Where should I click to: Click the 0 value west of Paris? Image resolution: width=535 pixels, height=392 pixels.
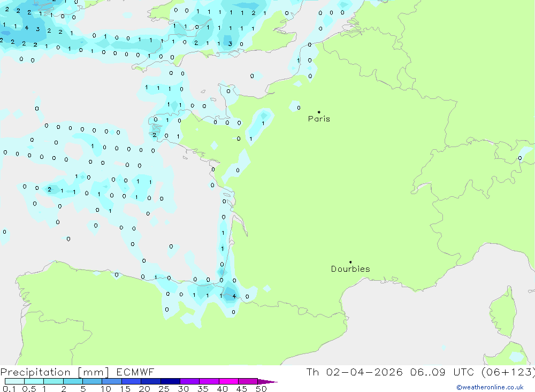(x=299, y=108)
